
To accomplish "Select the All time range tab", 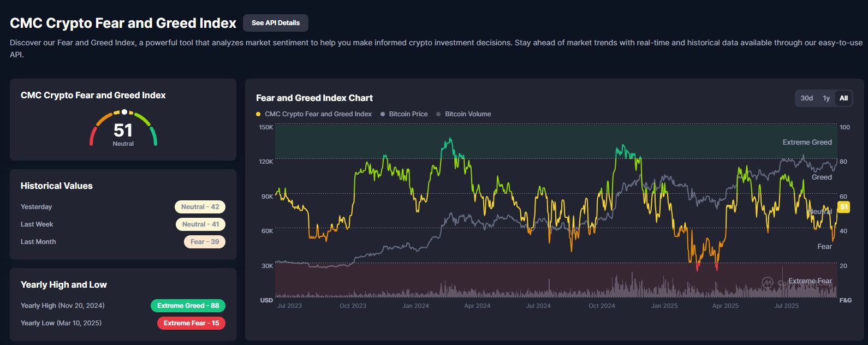I will point(843,98).
